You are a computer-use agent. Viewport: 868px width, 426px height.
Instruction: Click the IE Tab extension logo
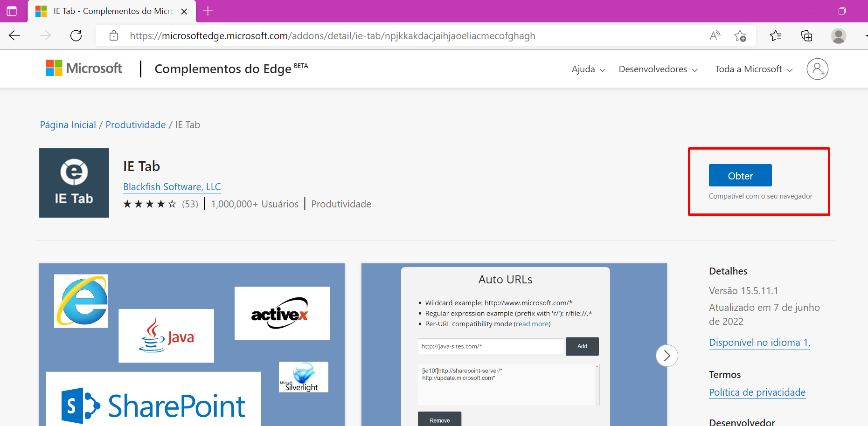pyautogui.click(x=74, y=183)
